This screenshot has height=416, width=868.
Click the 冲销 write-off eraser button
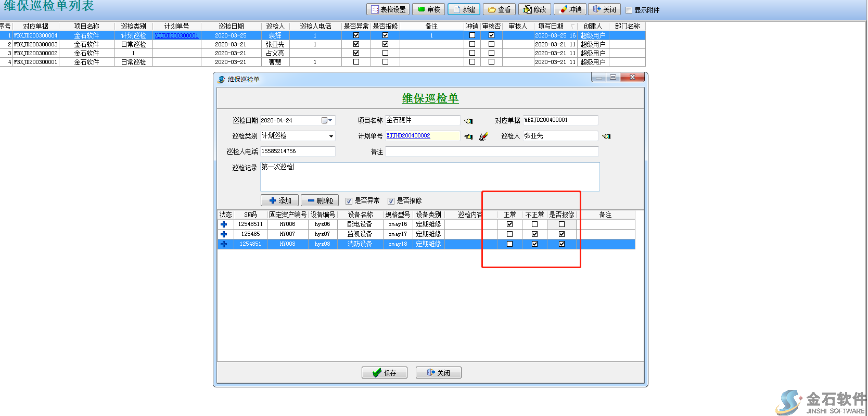570,9
